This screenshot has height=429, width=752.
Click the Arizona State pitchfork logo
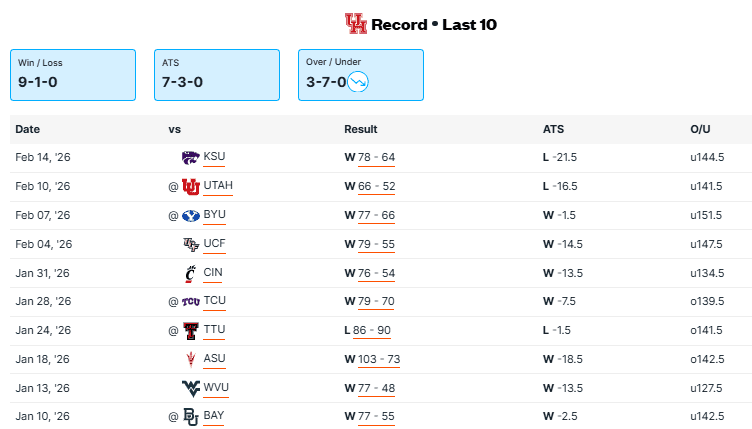coord(190,359)
